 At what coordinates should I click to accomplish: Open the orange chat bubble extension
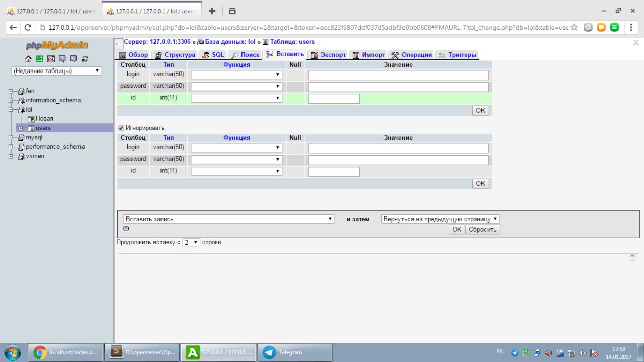(601, 28)
